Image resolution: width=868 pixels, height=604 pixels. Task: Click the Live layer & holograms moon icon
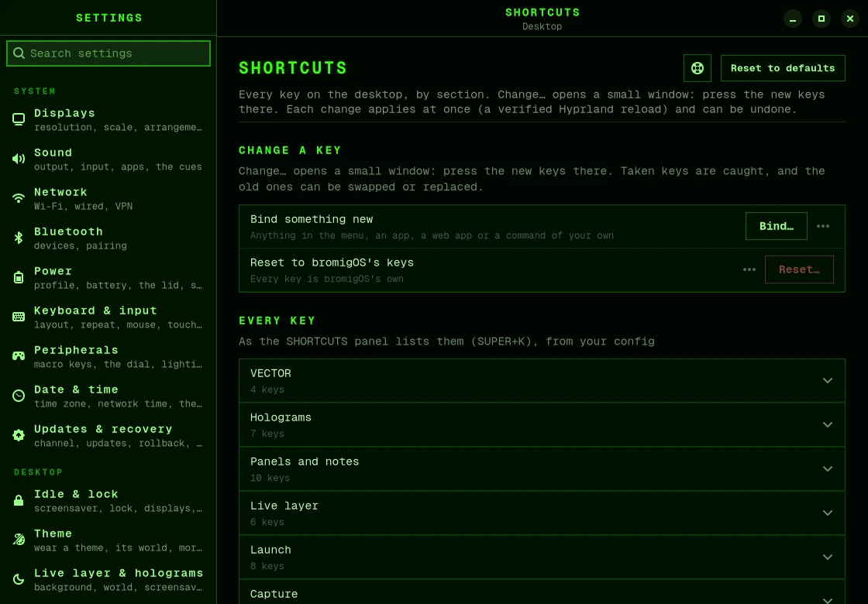(19, 579)
